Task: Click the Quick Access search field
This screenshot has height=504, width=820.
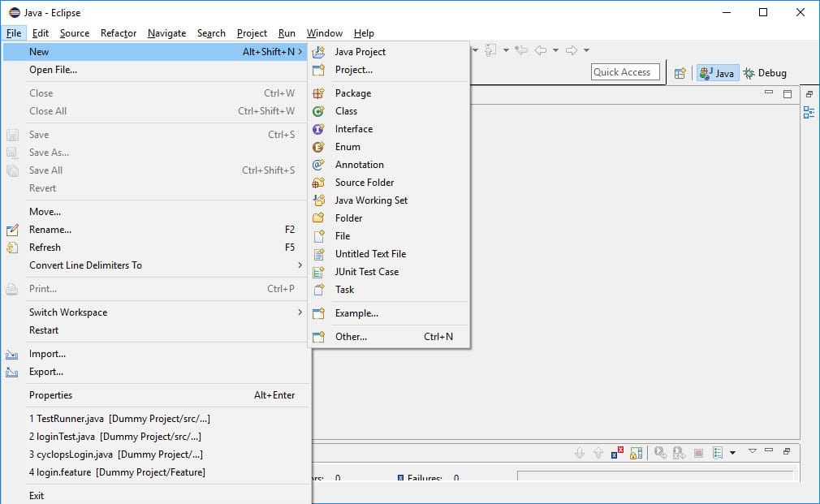Action: click(625, 72)
